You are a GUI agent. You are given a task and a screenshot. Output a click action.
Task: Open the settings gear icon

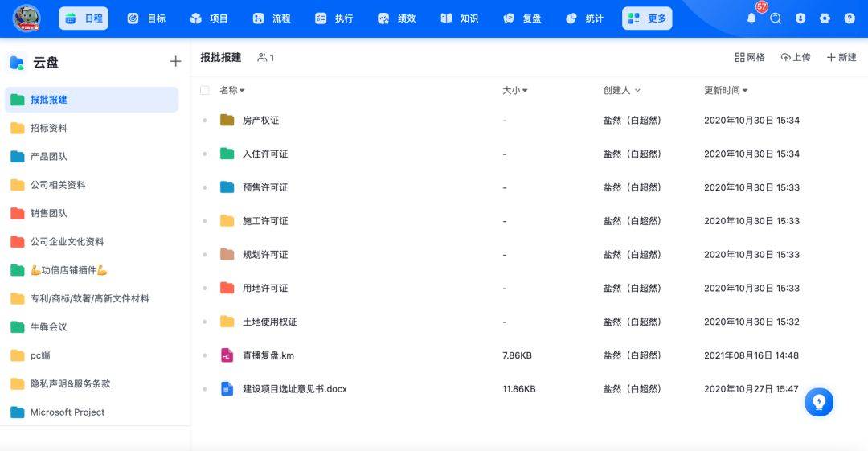[825, 18]
